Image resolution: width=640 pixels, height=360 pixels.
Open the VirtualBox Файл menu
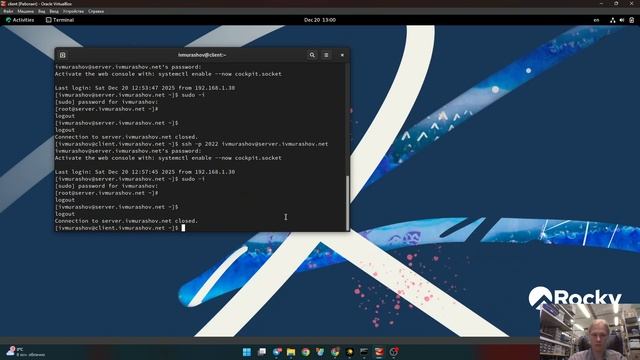tap(8, 11)
